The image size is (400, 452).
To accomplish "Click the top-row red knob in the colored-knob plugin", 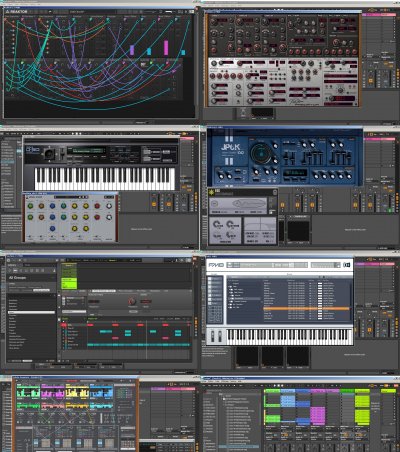I will [97, 206].
